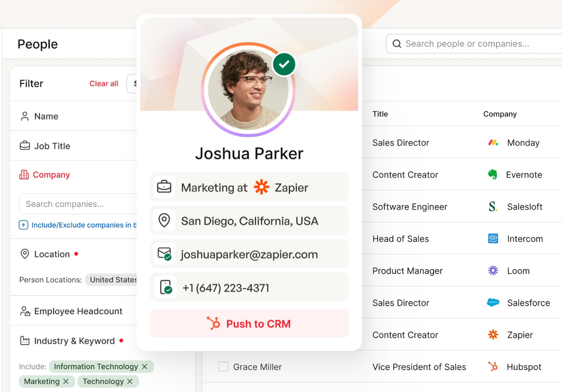
Task: Tick the Grace Miller checkbox
Action: [223, 367]
